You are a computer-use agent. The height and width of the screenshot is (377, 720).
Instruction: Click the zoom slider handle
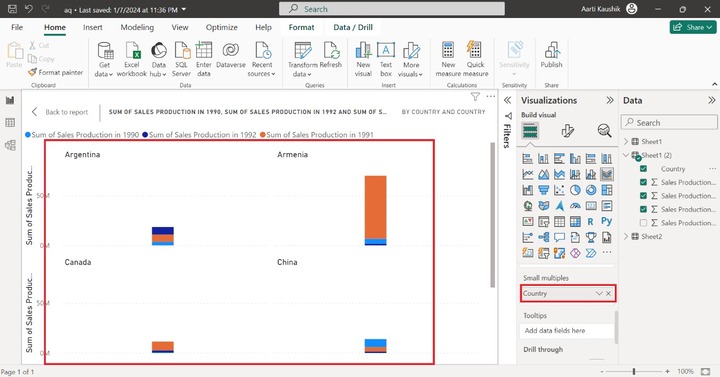tap(634, 371)
